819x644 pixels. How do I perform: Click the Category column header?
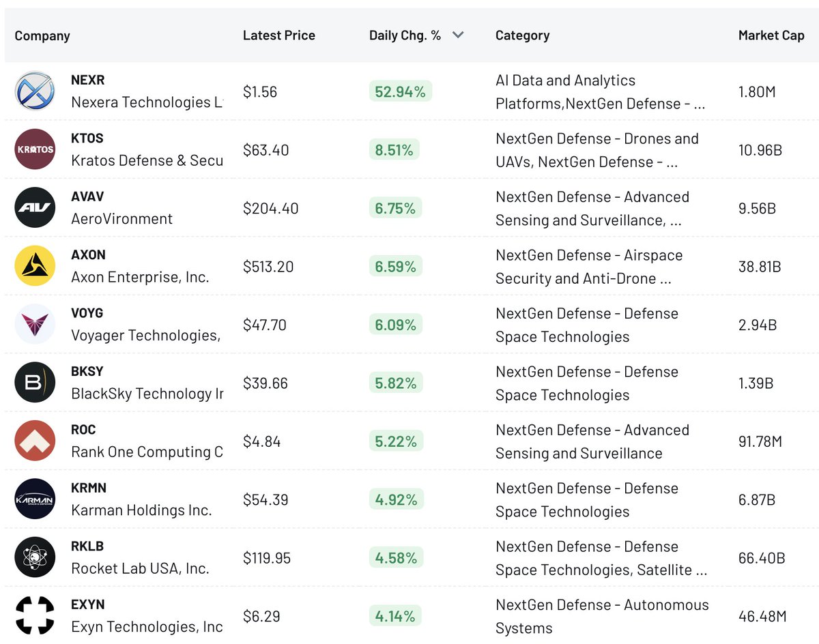(x=523, y=35)
